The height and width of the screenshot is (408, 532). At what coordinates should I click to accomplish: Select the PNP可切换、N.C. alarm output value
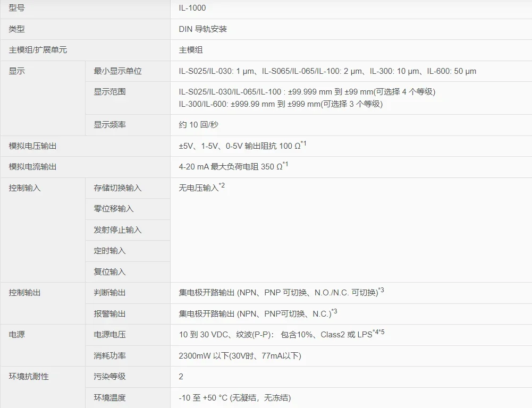point(258,313)
